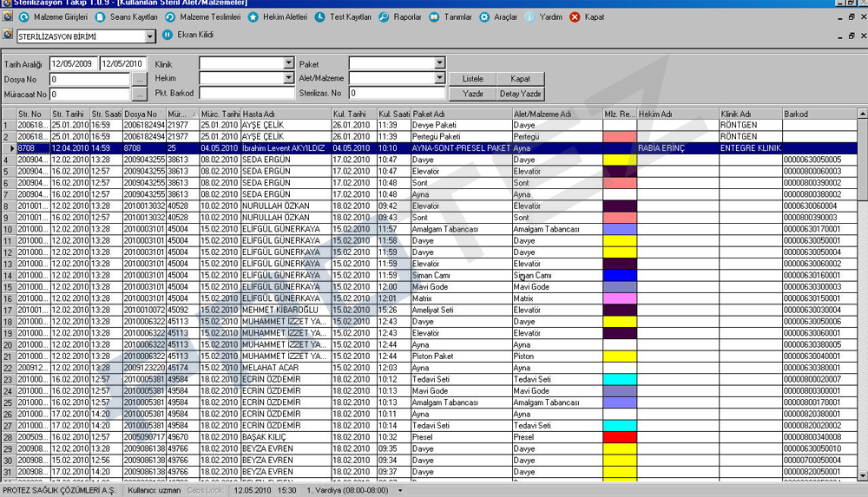
Task: Click the icon left of the unit selector
Action: pos(7,35)
